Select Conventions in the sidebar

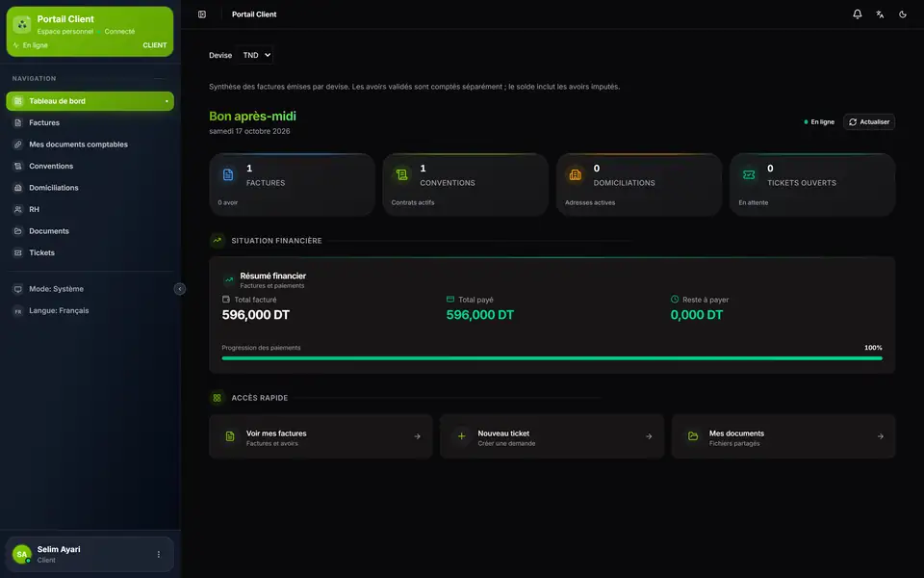pyautogui.click(x=90, y=166)
